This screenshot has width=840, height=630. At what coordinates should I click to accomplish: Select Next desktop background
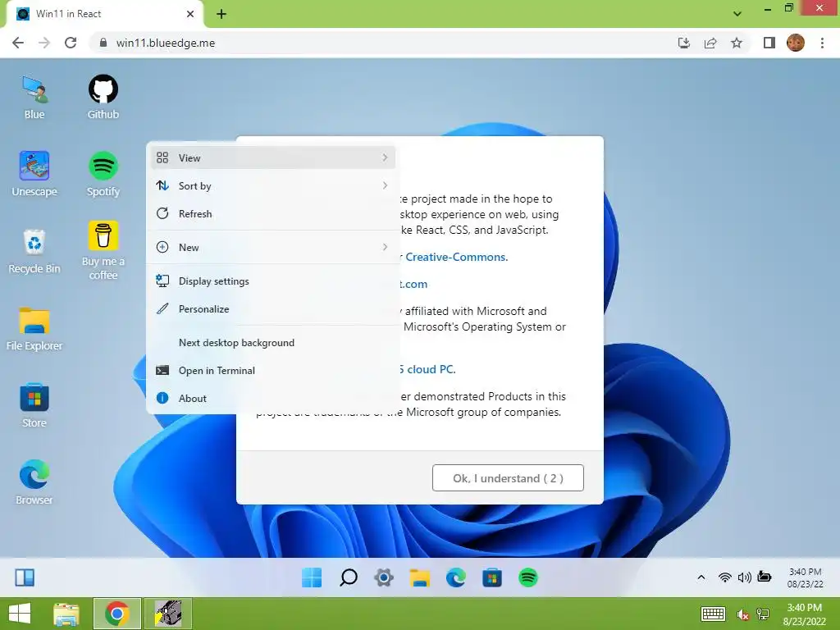pyautogui.click(x=272, y=342)
